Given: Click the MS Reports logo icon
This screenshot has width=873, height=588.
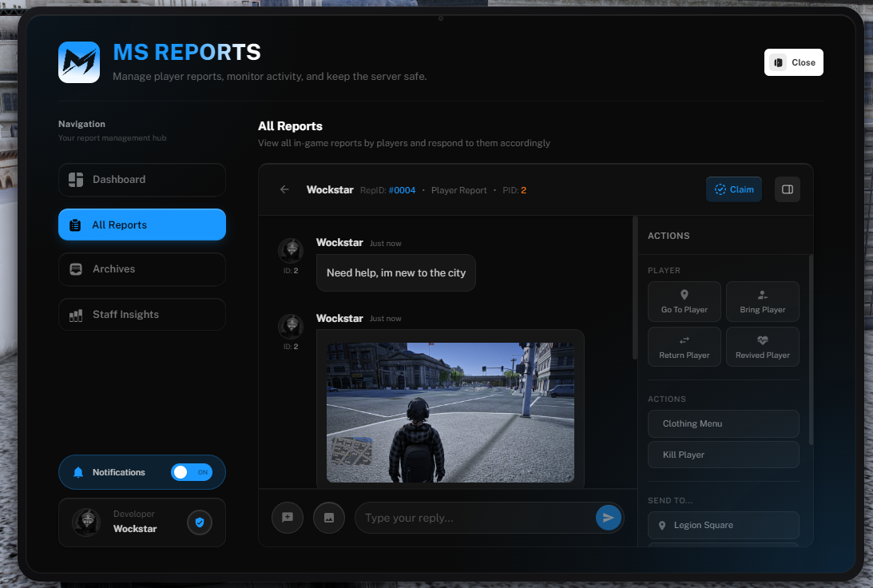Looking at the screenshot, I should pos(79,62).
